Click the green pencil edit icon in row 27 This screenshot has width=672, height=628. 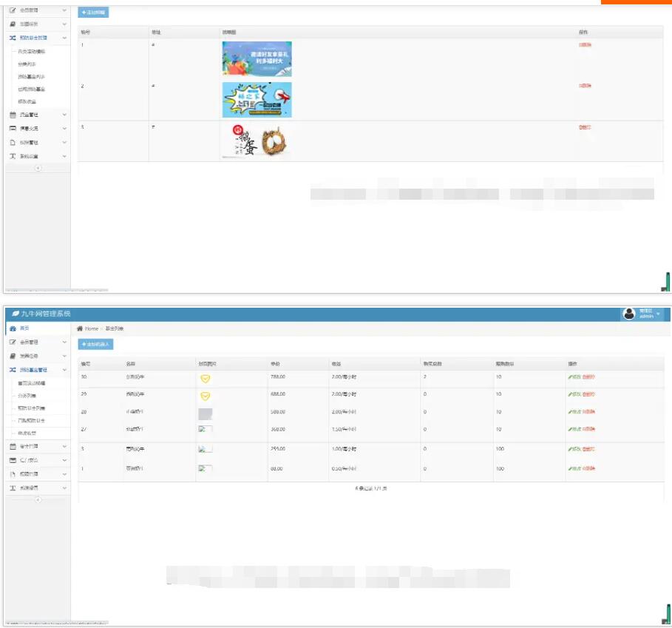point(570,429)
